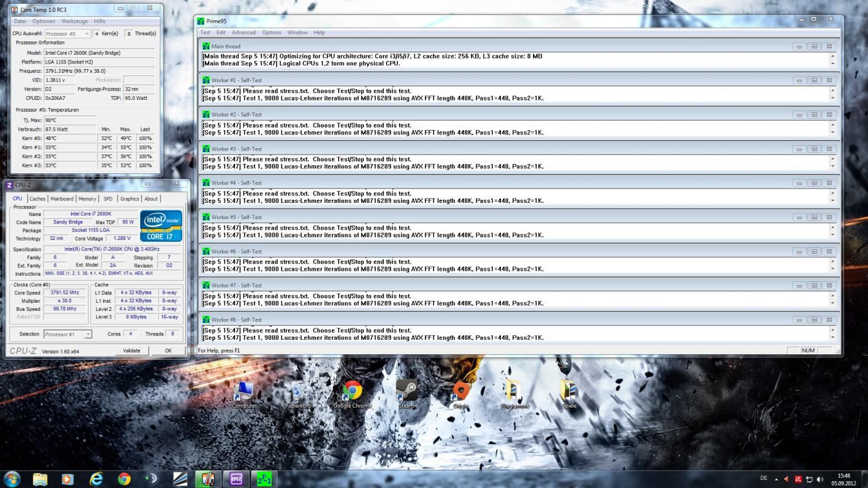Click the Windows Start orb
Screen dimensions: 868x488
pyautogui.click(x=12, y=479)
